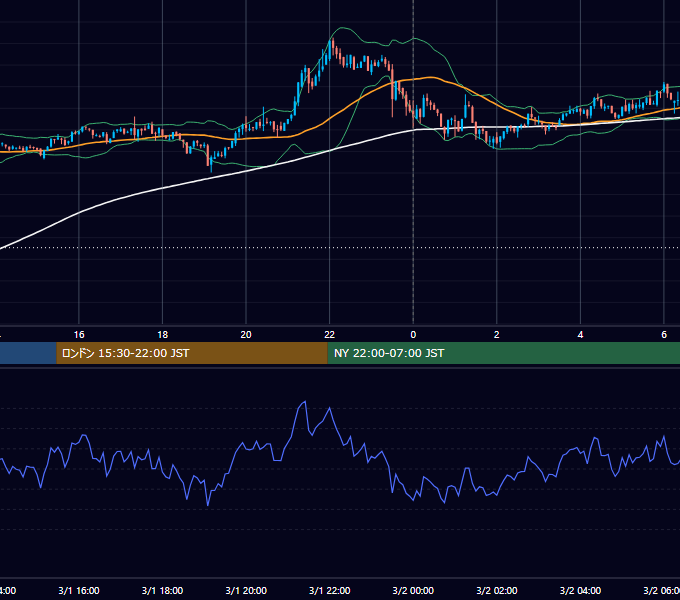The image size is (680, 600).
Task: Click the 3/2 00:00 label on bottom axis
Action: (x=413, y=590)
